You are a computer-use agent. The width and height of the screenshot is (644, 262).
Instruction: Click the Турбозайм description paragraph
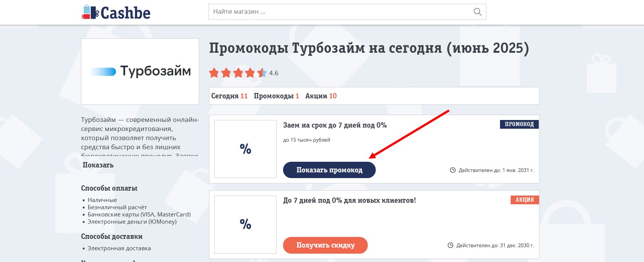click(140, 136)
